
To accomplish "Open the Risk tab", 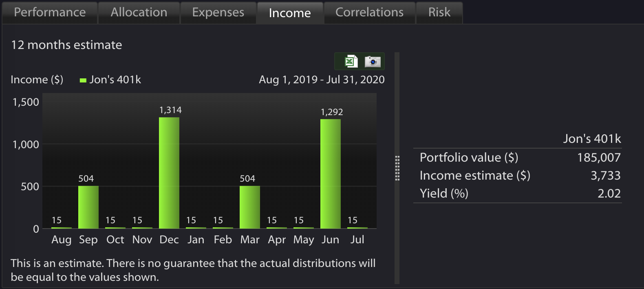I will tap(439, 12).
